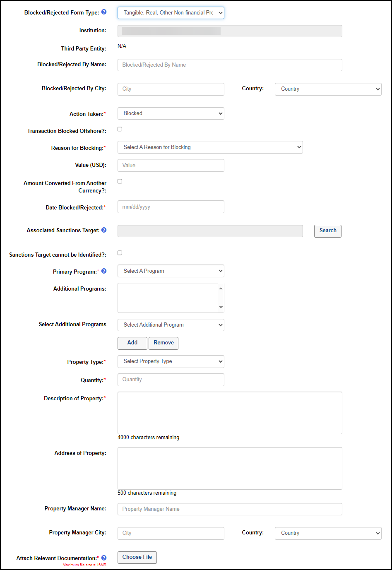Open the Blocked/Rejected Form Type dropdown
The height and width of the screenshot is (570, 392).
click(171, 13)
